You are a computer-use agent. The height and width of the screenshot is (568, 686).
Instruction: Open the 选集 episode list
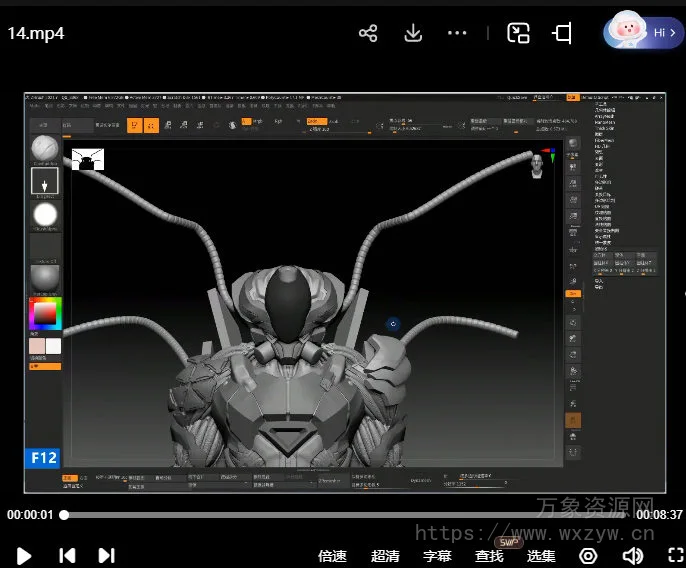coord(541,556)
